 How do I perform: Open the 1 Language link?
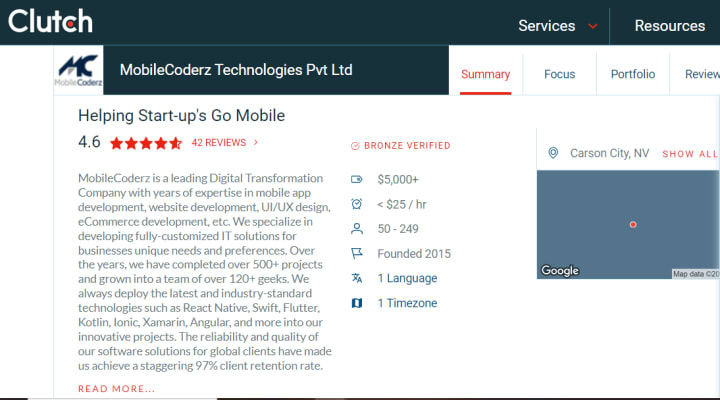pos(407,278)
